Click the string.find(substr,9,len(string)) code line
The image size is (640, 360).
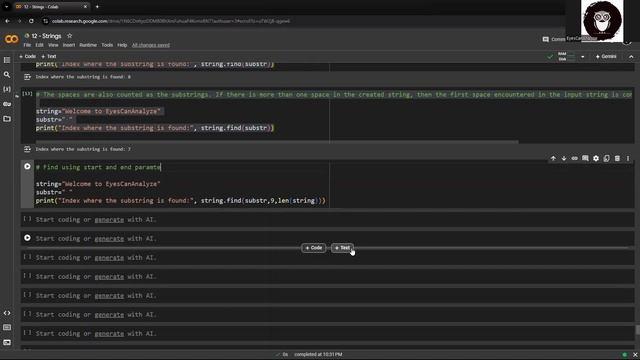(x=180, y=201)
